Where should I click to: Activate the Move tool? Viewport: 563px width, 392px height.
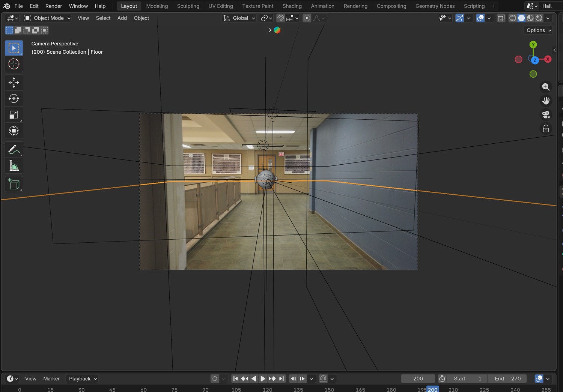pos(14,83)
